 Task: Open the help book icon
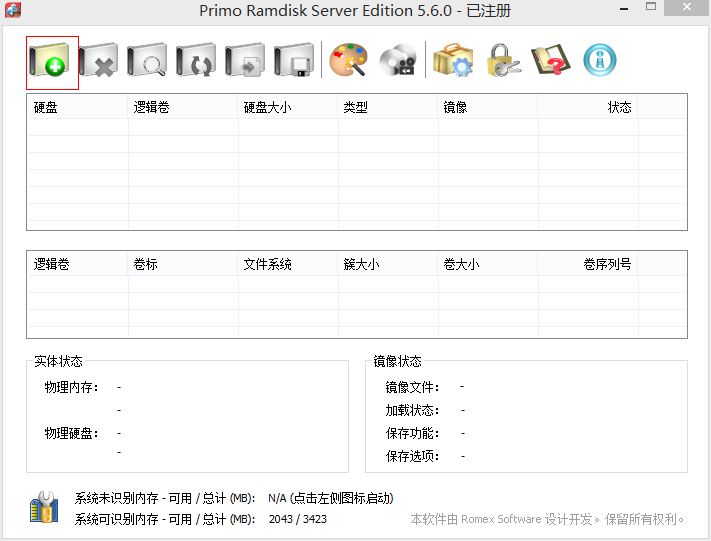pos(551,60)
